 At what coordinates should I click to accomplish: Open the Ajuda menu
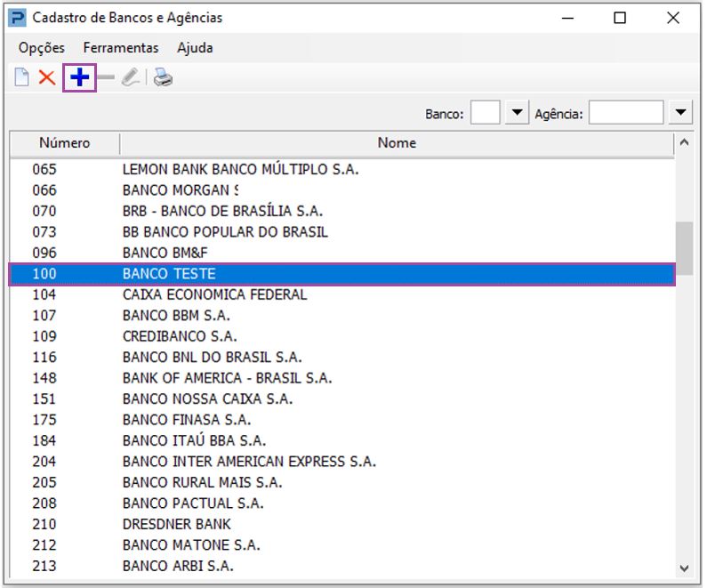(x=195, y=48)
